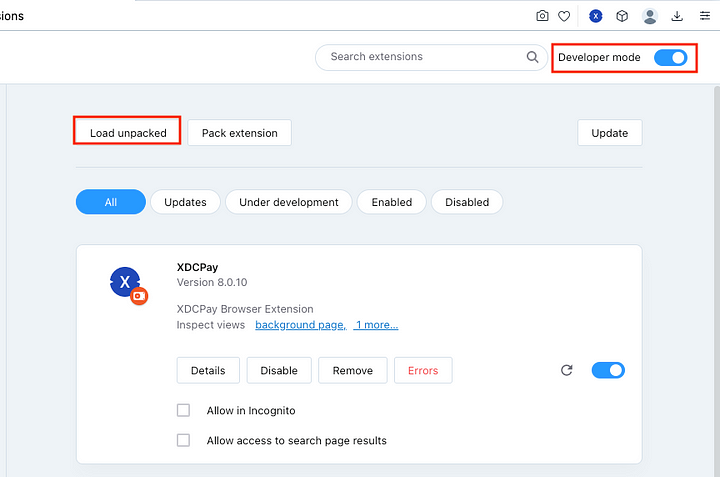The height and width of the screenshot is (477, 720).
Task: Open the downloads icon
Action: pyautogui.click(x=677, y=16)
